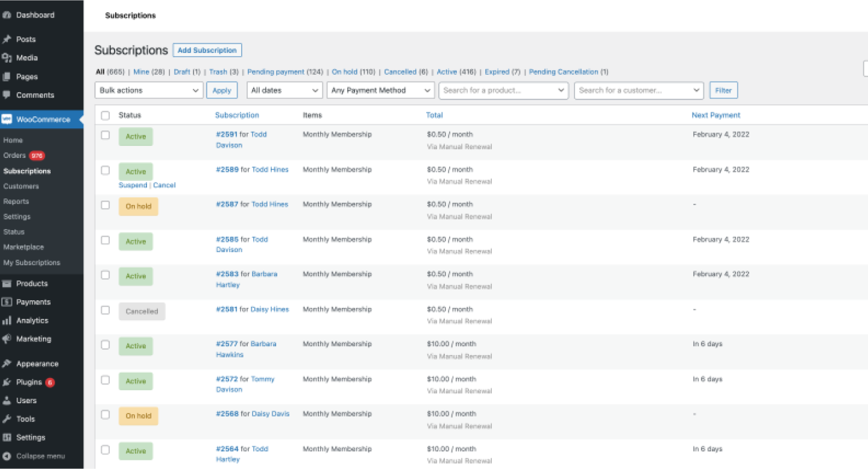The height and width of the screenshot is (469, 868).
Task: Click the Search for a customer field
Action: (x=638, y=90)
